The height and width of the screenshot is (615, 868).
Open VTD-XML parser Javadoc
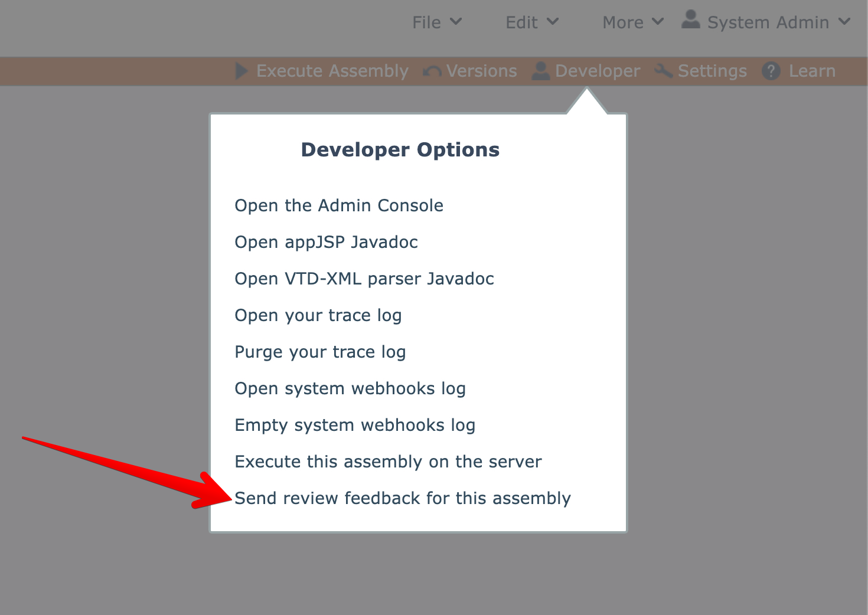coord(364,279)
